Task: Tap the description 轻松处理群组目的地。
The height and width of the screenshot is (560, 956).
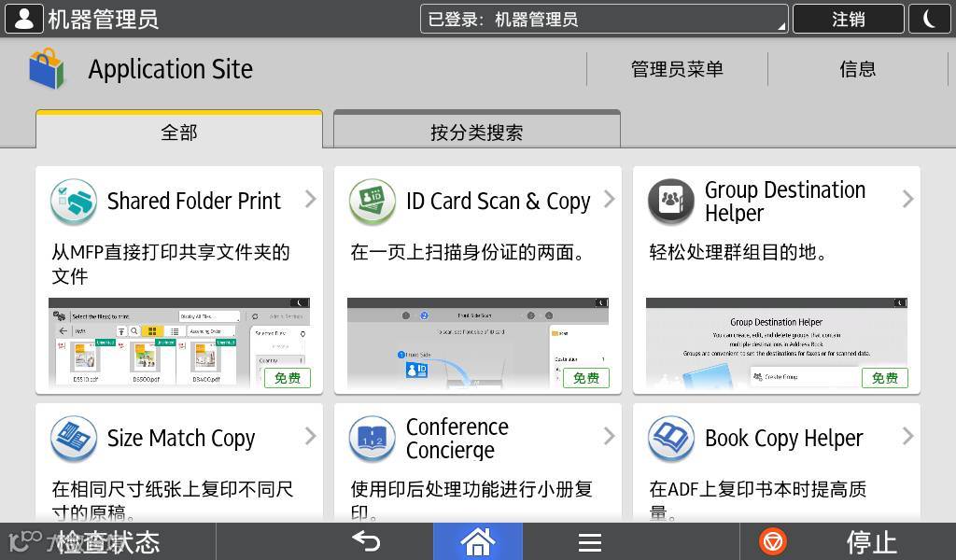Action: click(x=738, y=252)
